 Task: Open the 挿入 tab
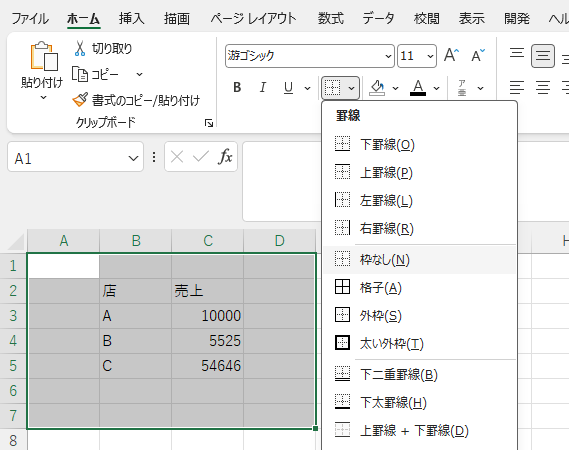tap(132, 18)
